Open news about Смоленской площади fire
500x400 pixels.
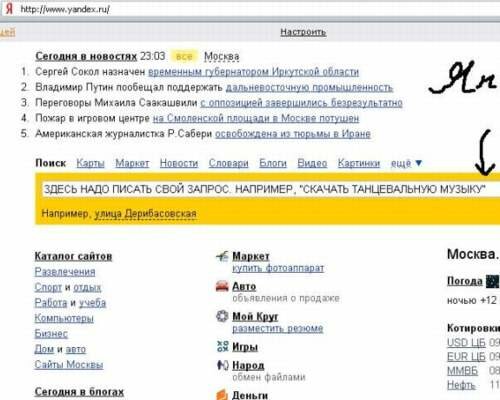(256, 118)
